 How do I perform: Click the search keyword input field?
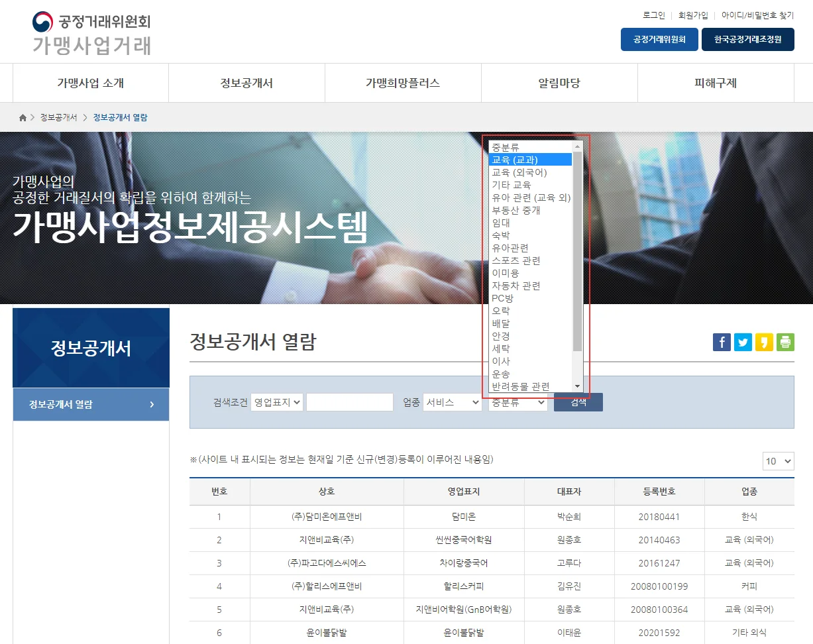(350, 402)
